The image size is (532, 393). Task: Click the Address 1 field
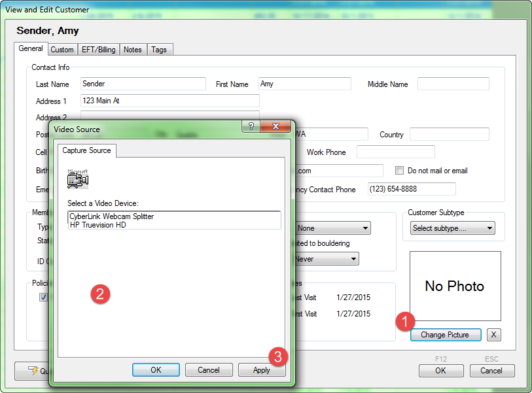(x=170, y=101)
